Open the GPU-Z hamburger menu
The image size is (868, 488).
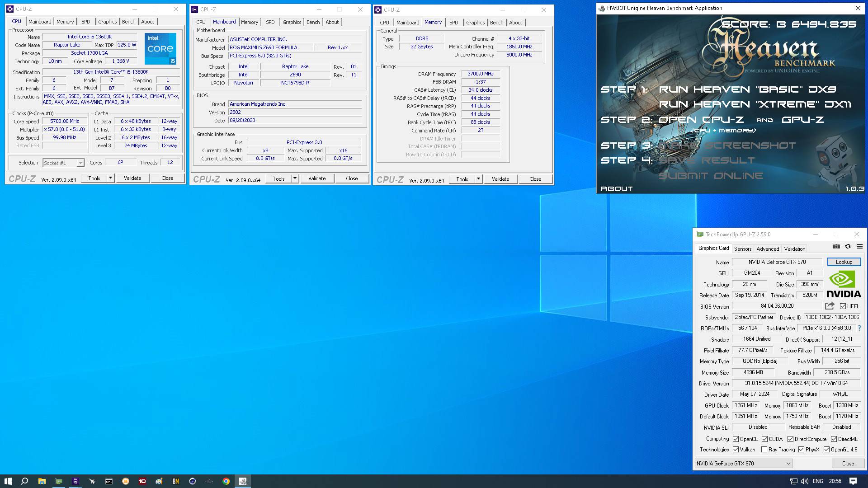point(859,246)
